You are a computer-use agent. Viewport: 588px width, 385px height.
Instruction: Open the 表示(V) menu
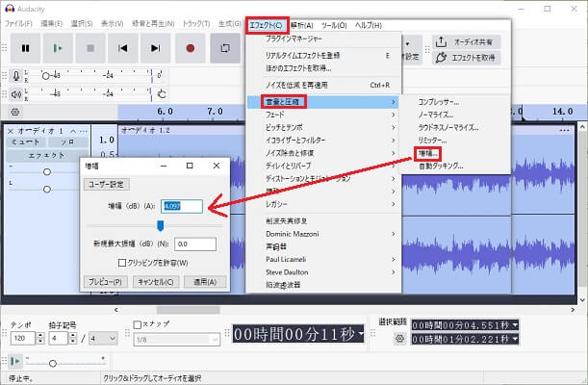click(113, 24)
